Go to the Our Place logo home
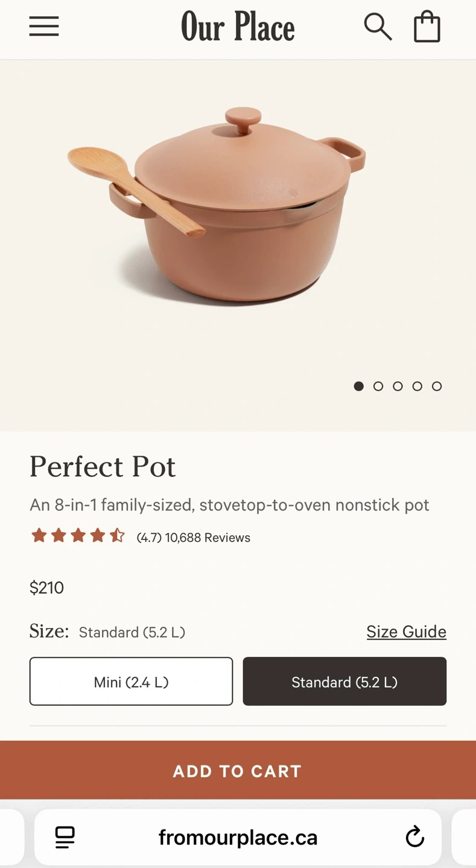This screenshot has width=476, height=868. click(238, 27)
